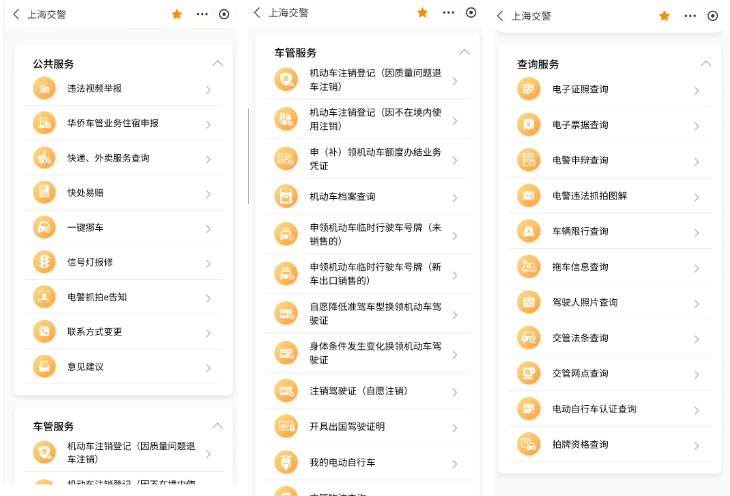The image size is (730, 496).
Task: Select 注销驾驶证（自愿注销）item
Action: click(x=358, y=391)
